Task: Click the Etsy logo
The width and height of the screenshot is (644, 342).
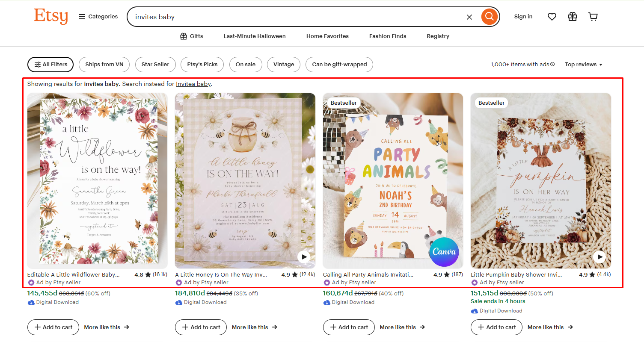Action: point(51,17)
